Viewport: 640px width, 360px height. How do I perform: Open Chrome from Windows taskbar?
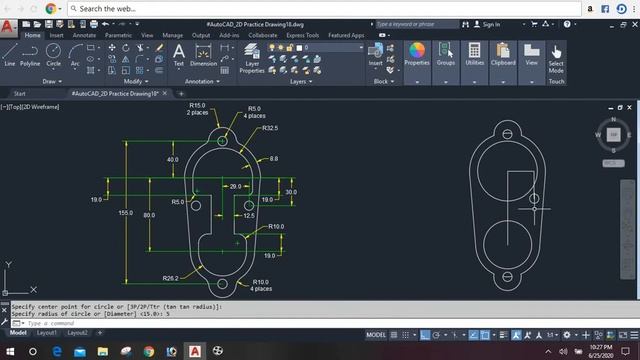[x=149, y=351]
